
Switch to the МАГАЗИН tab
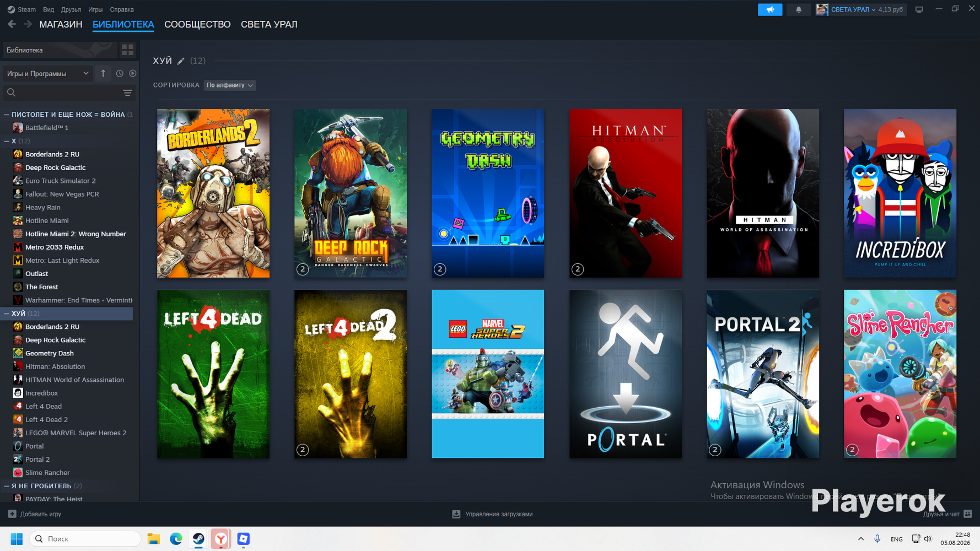(61, 24)
